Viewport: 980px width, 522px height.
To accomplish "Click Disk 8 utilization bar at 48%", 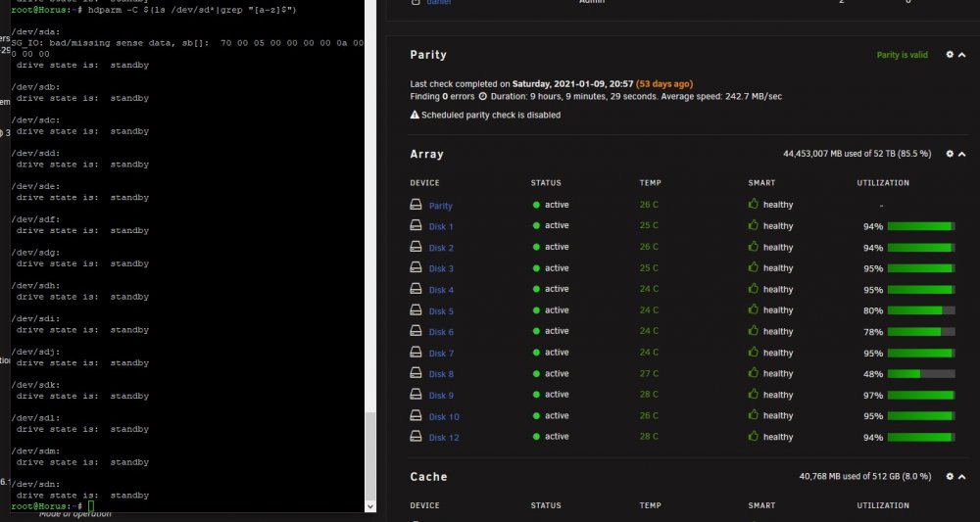I will coord(921,374).
